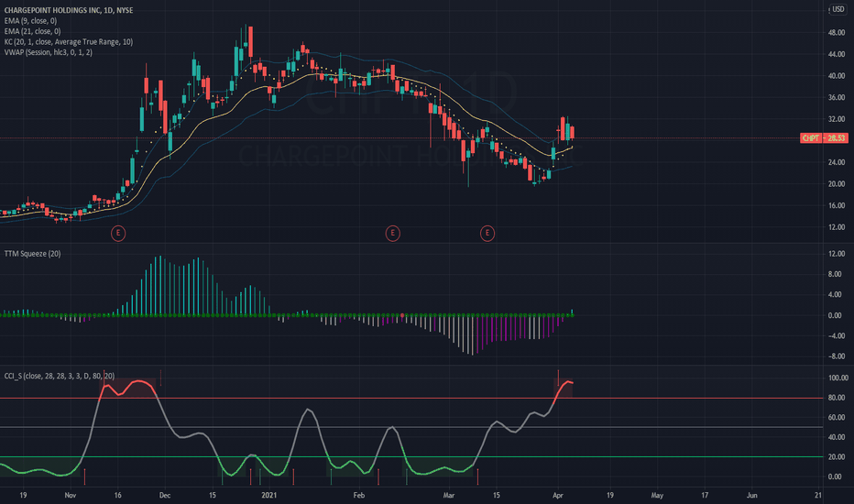The image size is (854, 504).
Task: Click the May date label on time axis
Action: (x=657, y=495)
